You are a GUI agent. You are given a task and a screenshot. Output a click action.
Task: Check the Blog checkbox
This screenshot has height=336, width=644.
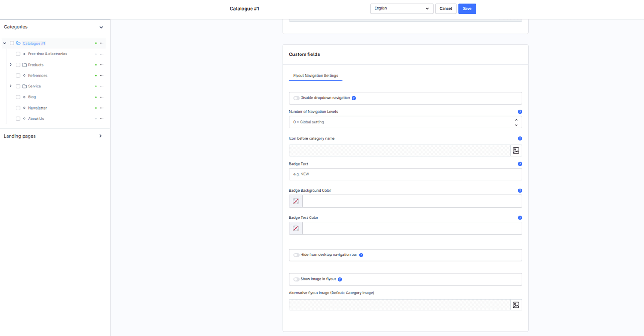click(18, 97)
